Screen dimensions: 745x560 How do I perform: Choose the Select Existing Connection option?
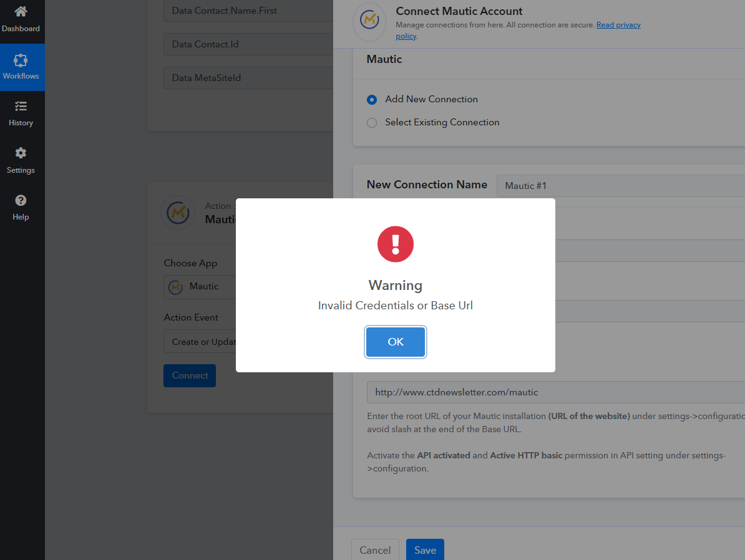[372, 123]
